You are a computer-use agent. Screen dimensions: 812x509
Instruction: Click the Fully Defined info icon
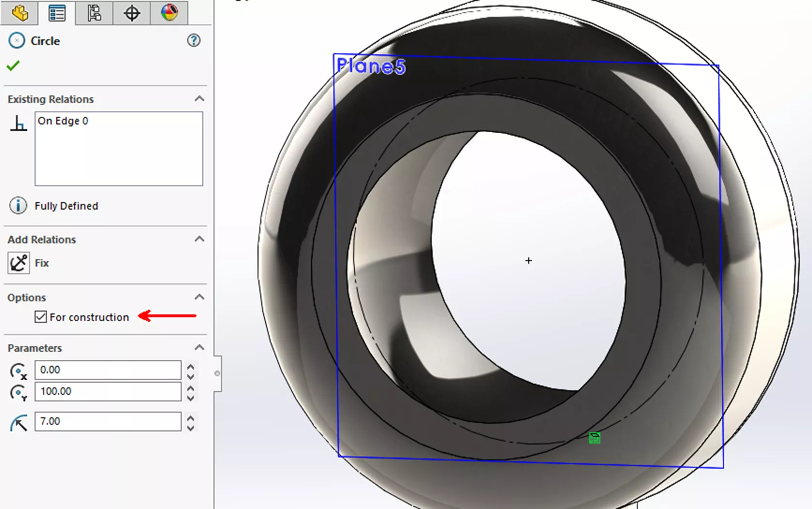(18, 205)
